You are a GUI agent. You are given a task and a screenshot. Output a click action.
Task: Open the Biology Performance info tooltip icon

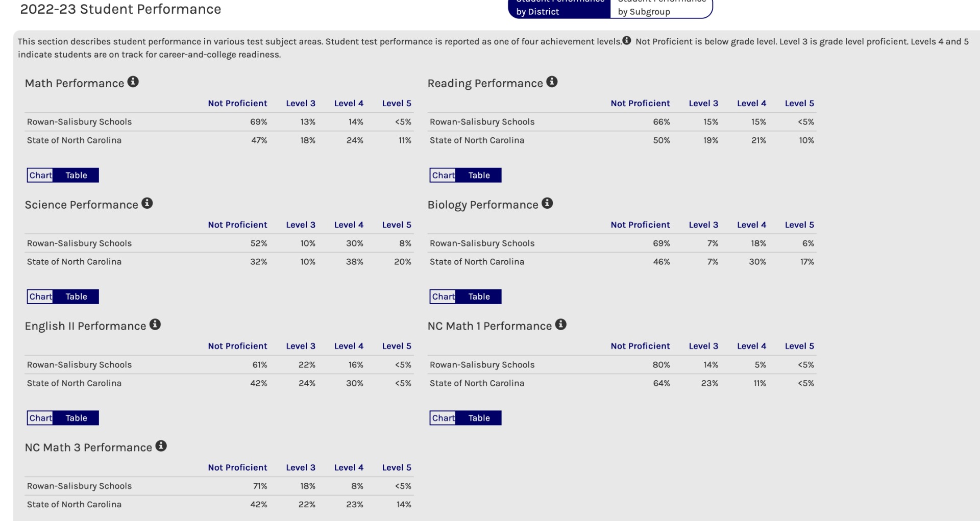[547, 203]
